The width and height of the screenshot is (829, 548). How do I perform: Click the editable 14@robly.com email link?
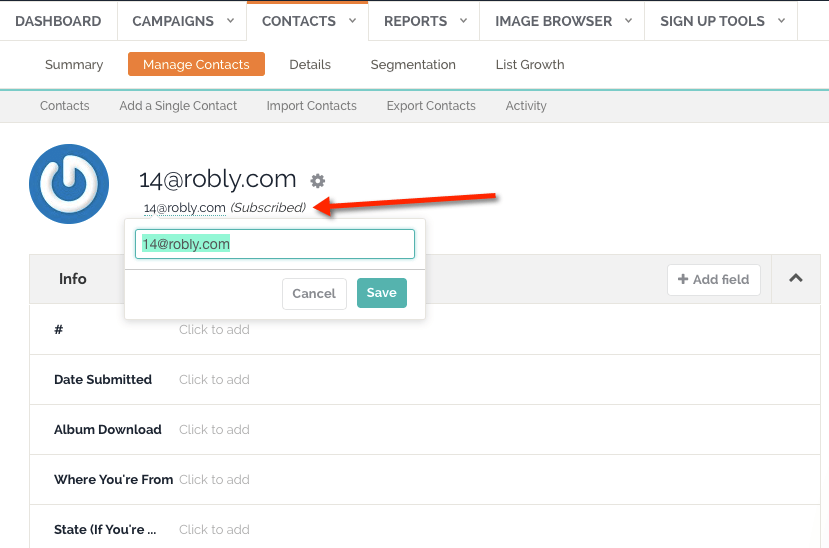point(185,208)
